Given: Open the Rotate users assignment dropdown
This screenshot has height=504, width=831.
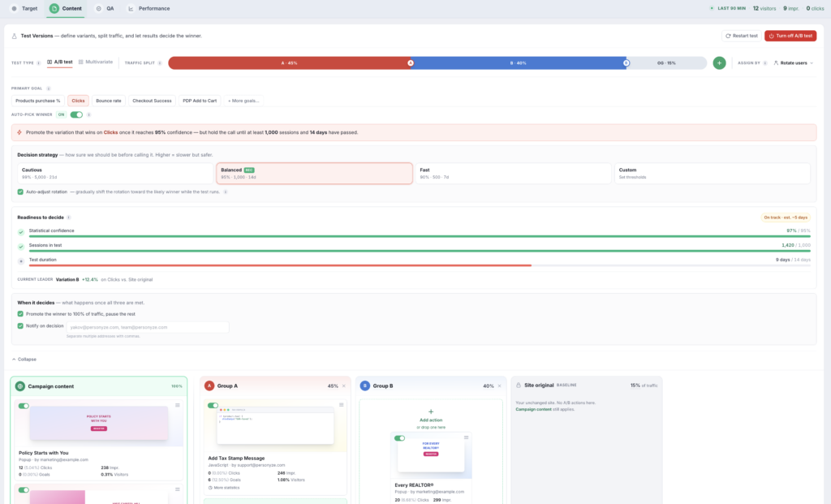Looking at the screenshot, I should point(794,63).
